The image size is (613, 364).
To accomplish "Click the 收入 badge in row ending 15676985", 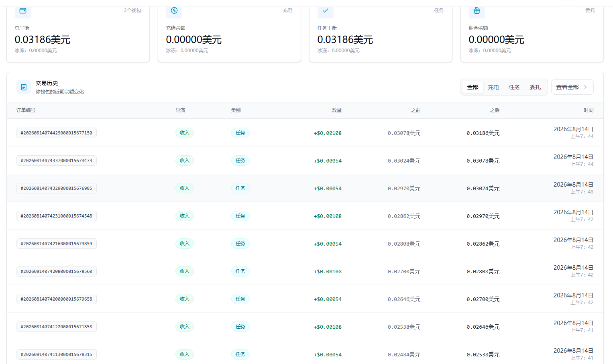I will pyautogui.click(x=185, y=188).
